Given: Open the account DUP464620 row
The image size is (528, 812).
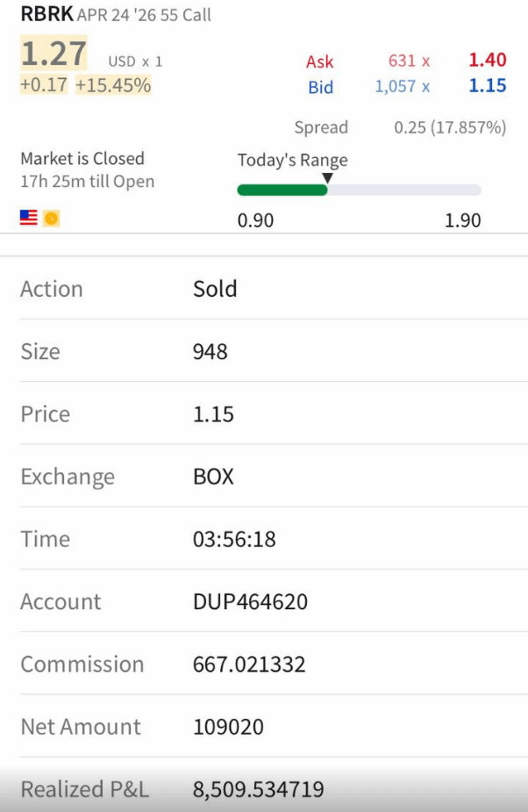Looking at the screenshot, I should click(263, 601).
